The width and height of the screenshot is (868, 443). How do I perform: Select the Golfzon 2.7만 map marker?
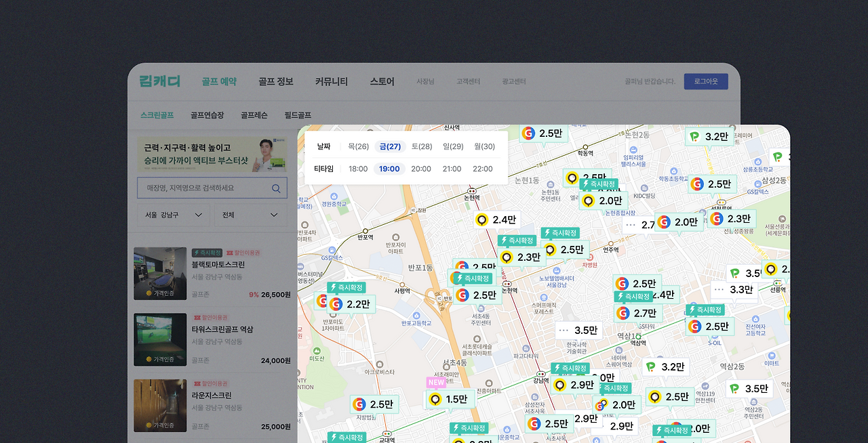637,313
